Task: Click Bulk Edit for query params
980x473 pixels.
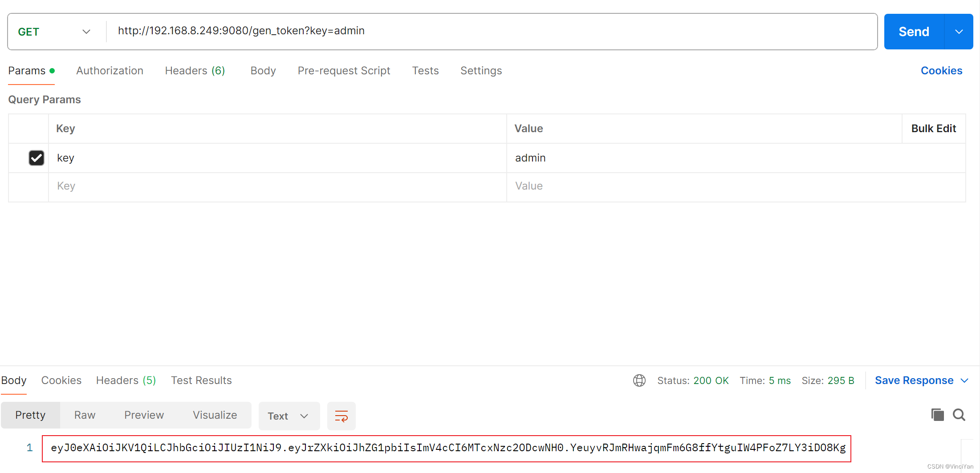Action: (x=933, y=128)
